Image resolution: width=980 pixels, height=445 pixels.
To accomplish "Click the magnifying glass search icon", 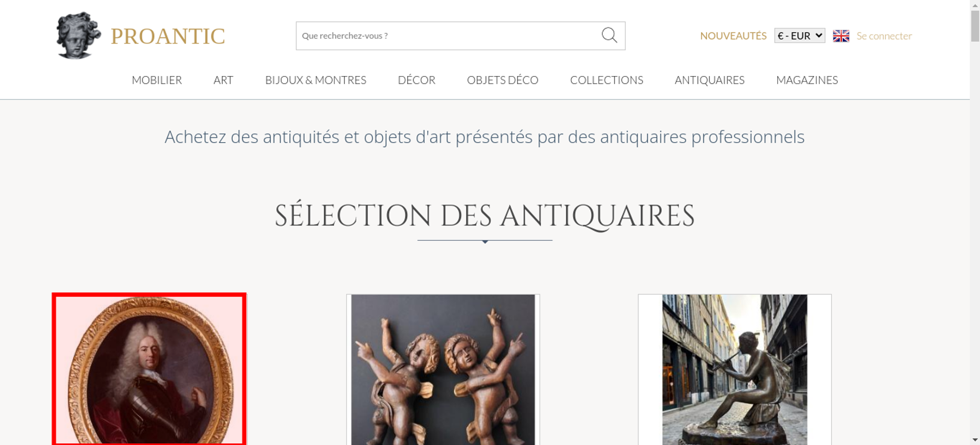I will pos(609,35).
